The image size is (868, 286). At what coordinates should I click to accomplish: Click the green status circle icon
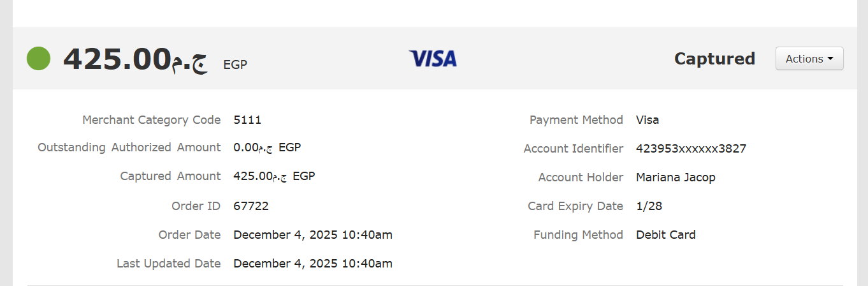click(38, 59)
